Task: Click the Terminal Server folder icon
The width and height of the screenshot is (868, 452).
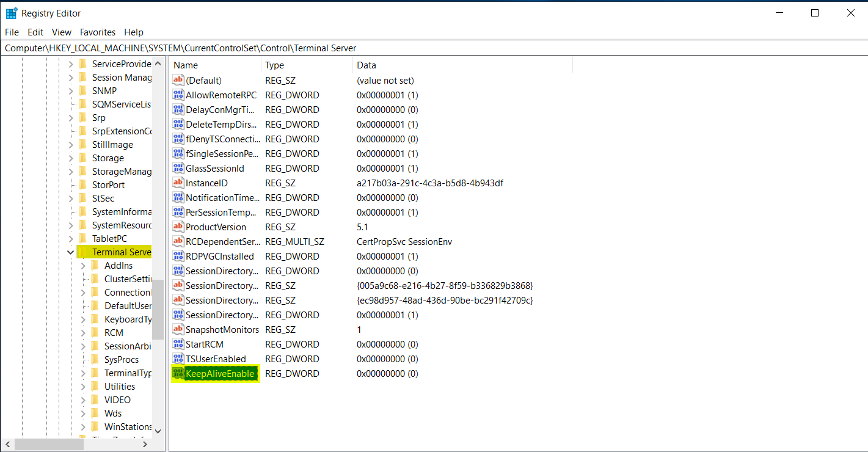Action: tap(83, 252)
